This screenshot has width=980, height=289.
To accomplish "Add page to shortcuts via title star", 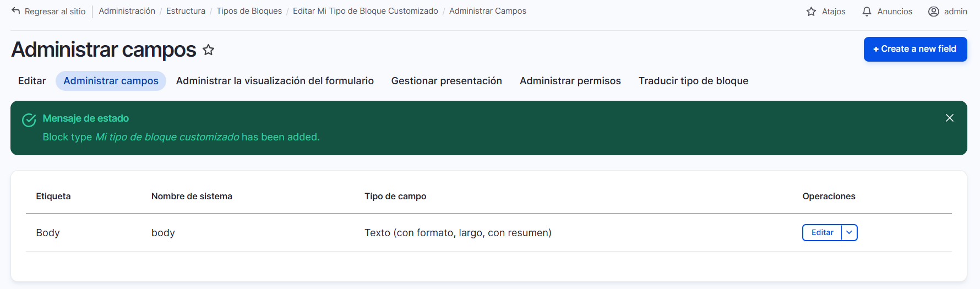I will tap(208, 50).
